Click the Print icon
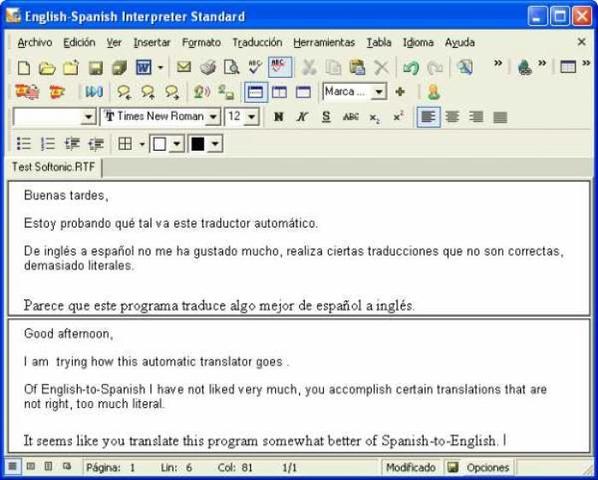This screenshot has height=480, width=598. 208,67
